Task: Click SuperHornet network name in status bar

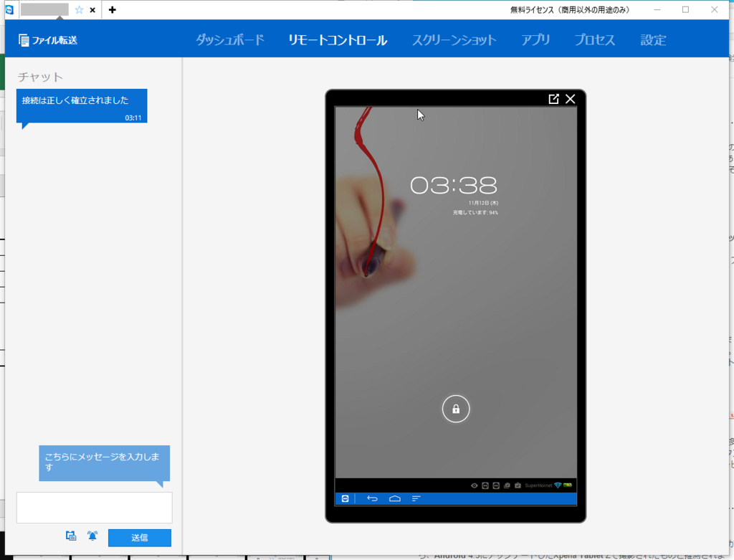Action: 538,485
